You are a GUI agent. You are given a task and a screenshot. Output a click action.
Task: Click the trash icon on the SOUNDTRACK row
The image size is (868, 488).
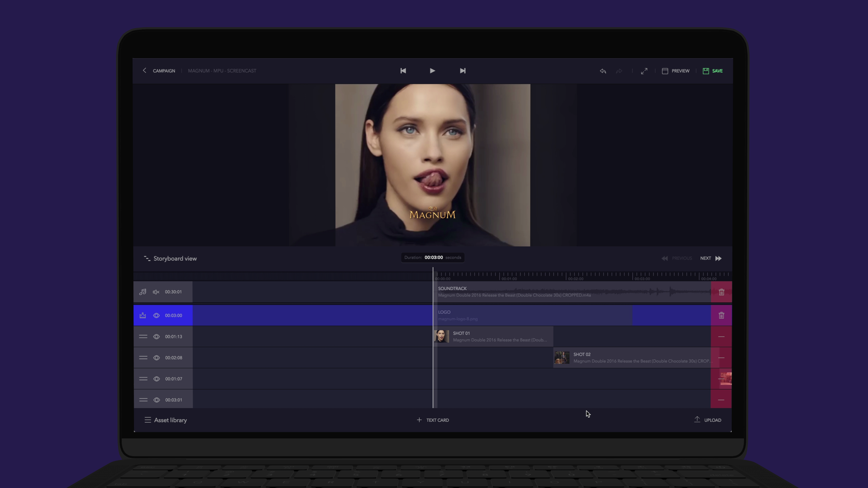click(721, 291)
